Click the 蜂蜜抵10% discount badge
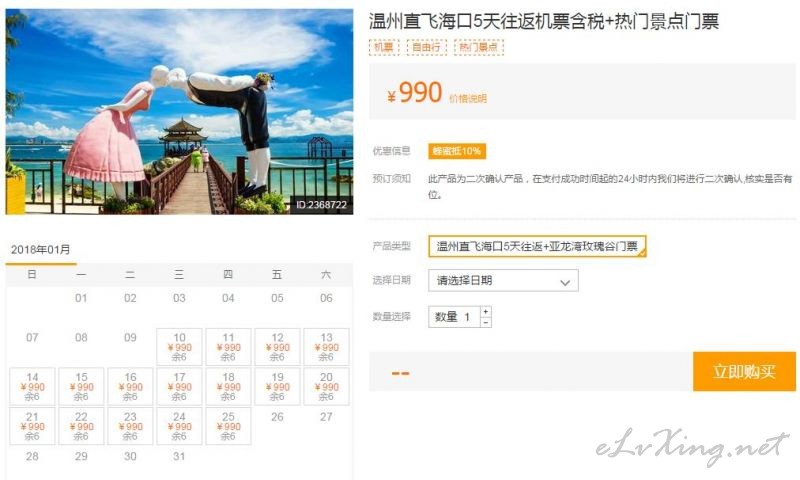 (457, 151)
